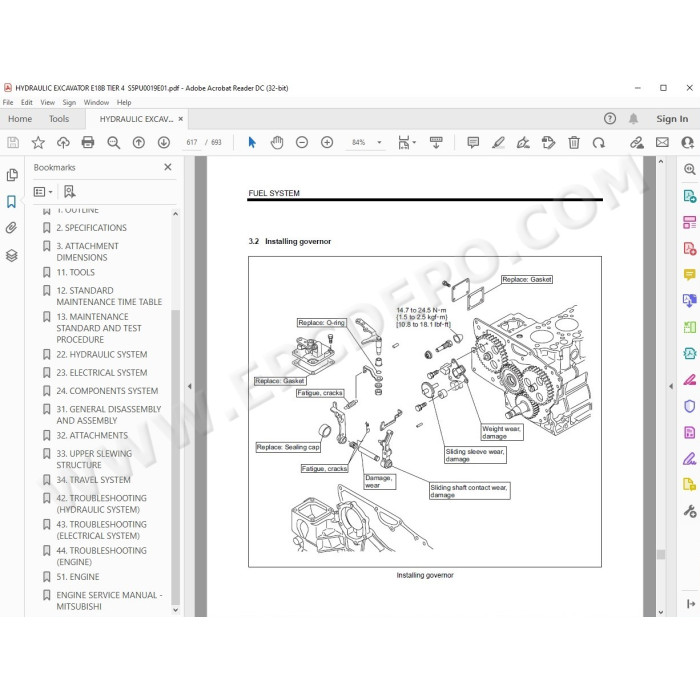Zoom out with minus icon

(302, 142)
